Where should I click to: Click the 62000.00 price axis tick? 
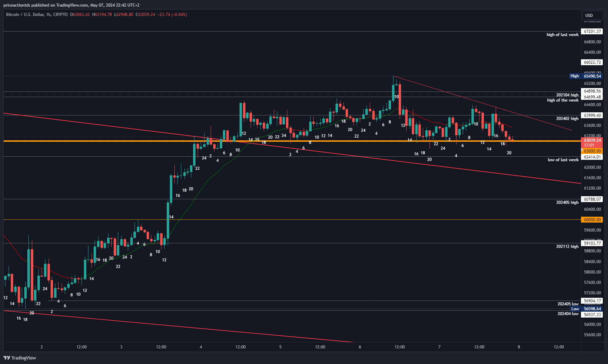pos(592,167)
